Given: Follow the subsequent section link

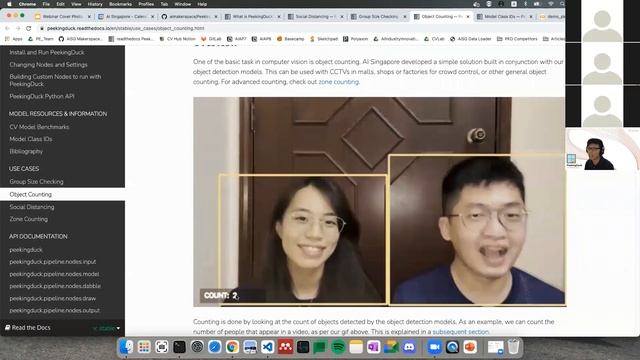Looking at the screenshot, I should [460, 332].
